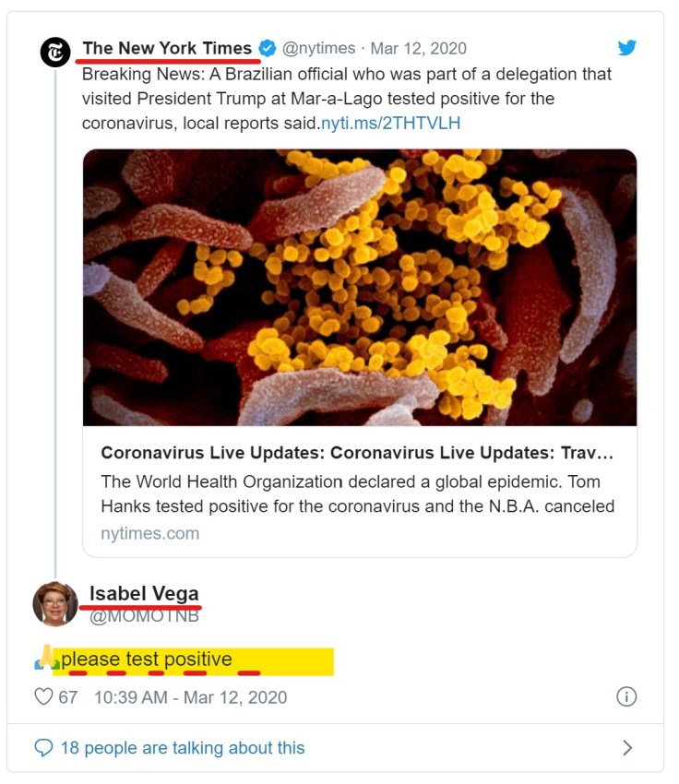
Task: Click the @MOMOTNB handle
Action: pyautogui.click(x=144, y=616)
